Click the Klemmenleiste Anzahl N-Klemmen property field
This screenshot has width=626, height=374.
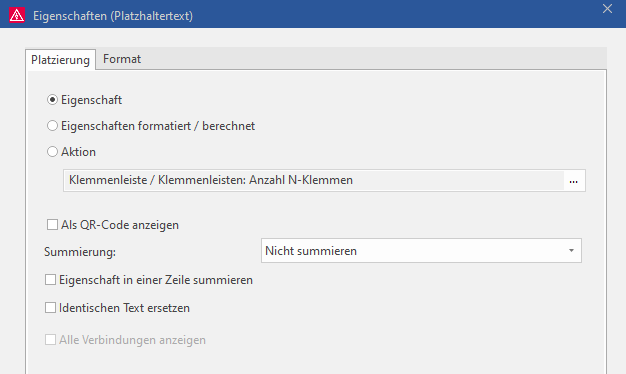(314, 180)
